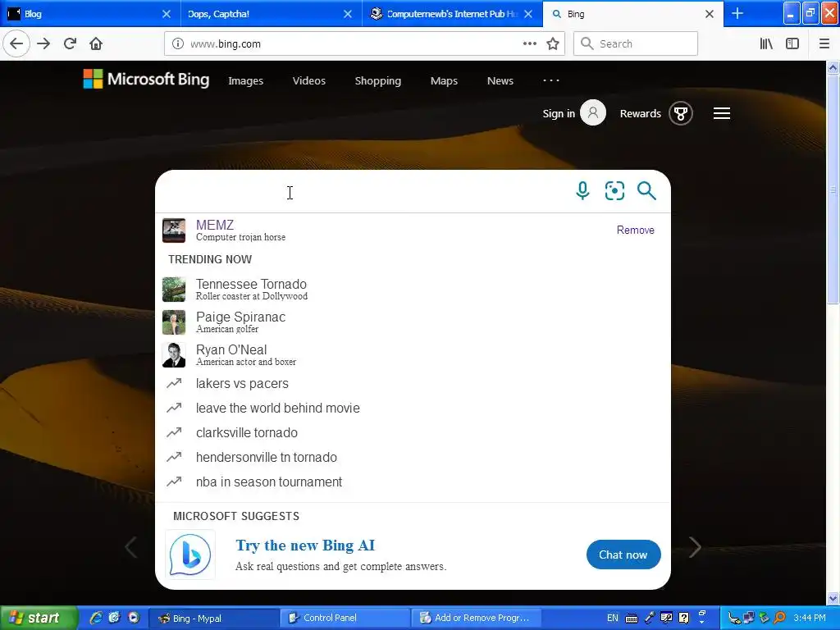Toggle the browser sidebar icon
The height and width of the screenshot is (630, 840).
(792, 43)
